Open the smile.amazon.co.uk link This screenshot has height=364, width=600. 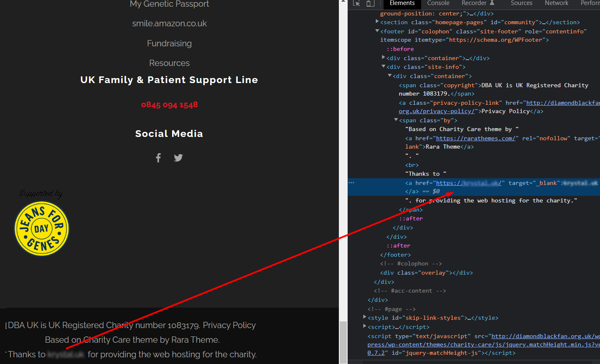click(169, 24)
